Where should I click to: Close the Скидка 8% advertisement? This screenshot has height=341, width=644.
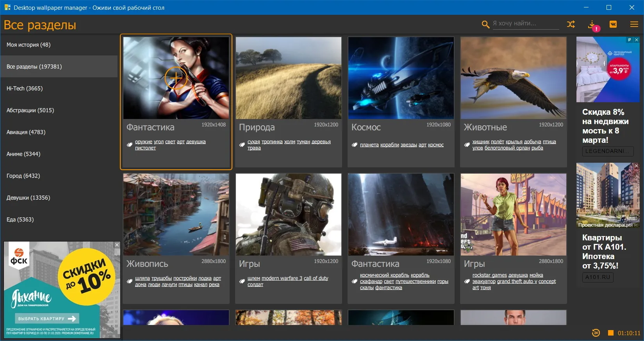point(637,40)
